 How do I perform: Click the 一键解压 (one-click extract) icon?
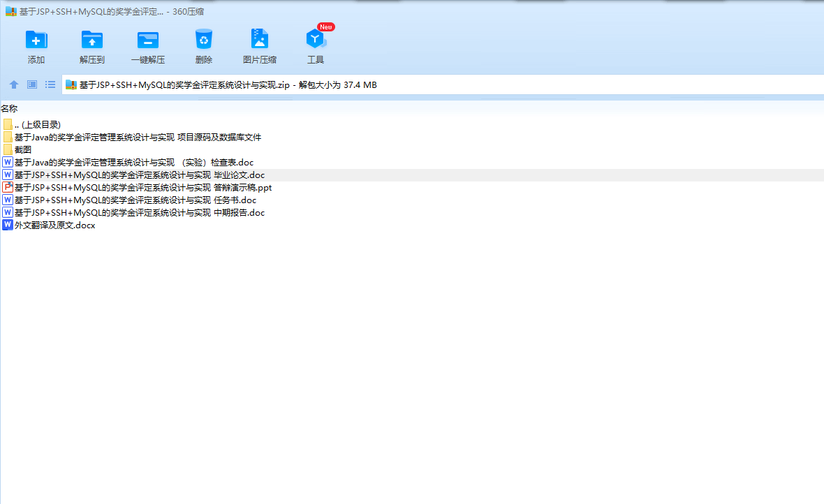coord(147,40)
